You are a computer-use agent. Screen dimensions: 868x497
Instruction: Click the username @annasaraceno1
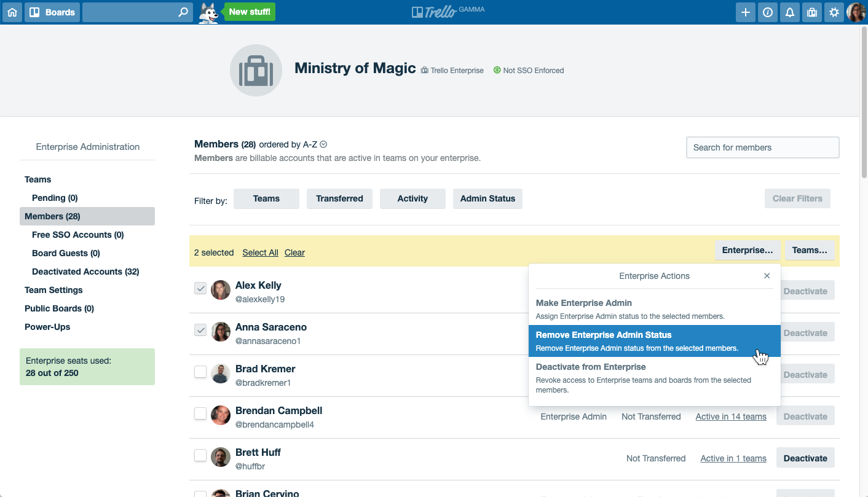268,341
